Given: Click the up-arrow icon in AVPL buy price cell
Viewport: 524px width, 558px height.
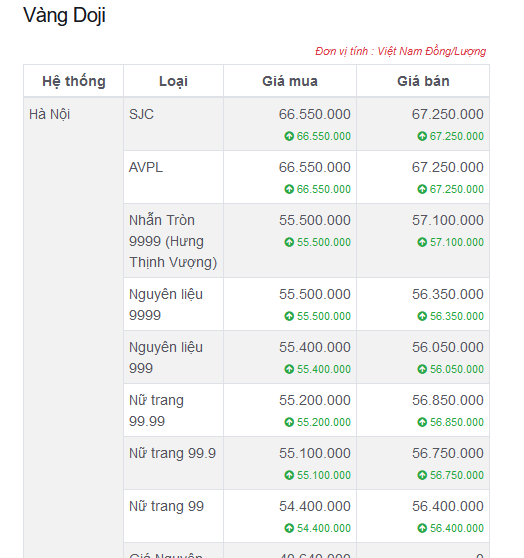Looking at the screenshot, I should click(289, 189).
